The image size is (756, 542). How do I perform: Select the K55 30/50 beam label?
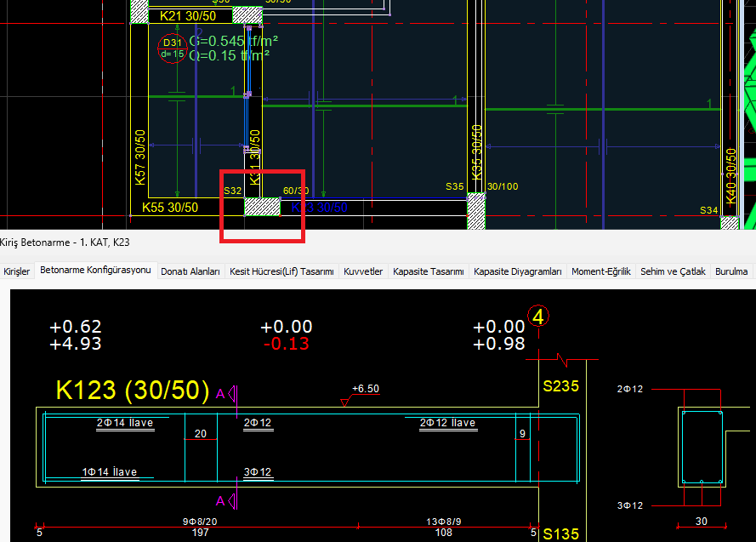(x=170, y=207)
